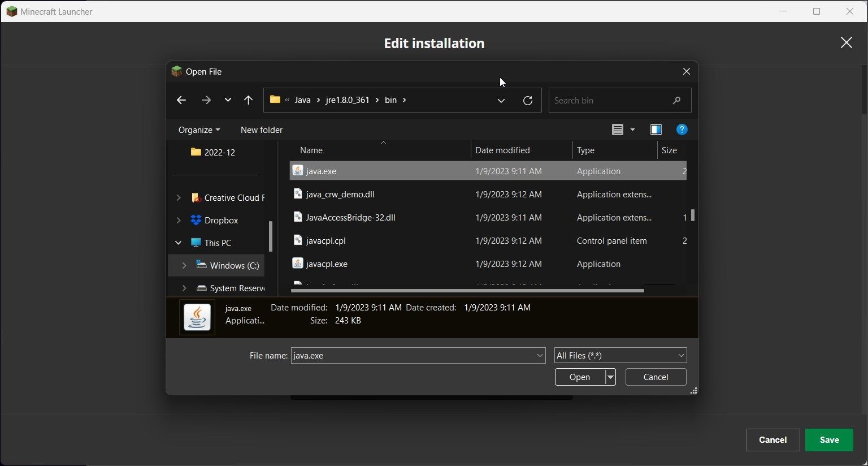Screen dimensions: 868x466
Task: Select Dropbox in the navigation pane
Action: click(215, 220)
